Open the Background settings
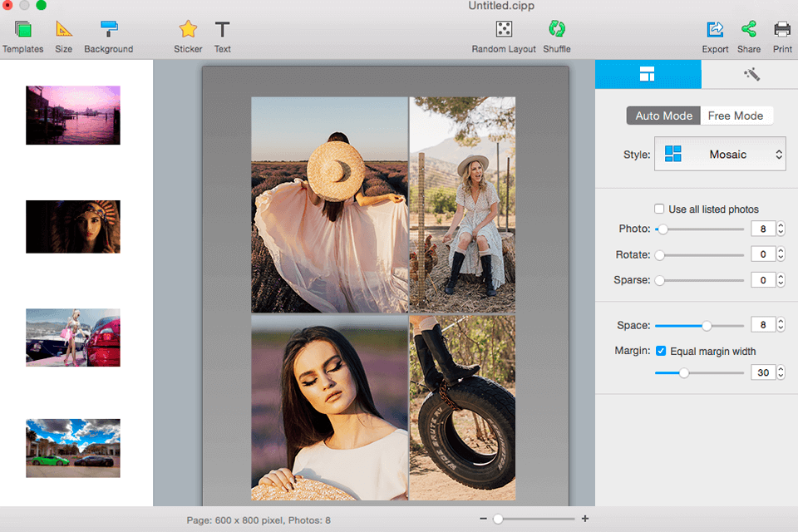 108,33
